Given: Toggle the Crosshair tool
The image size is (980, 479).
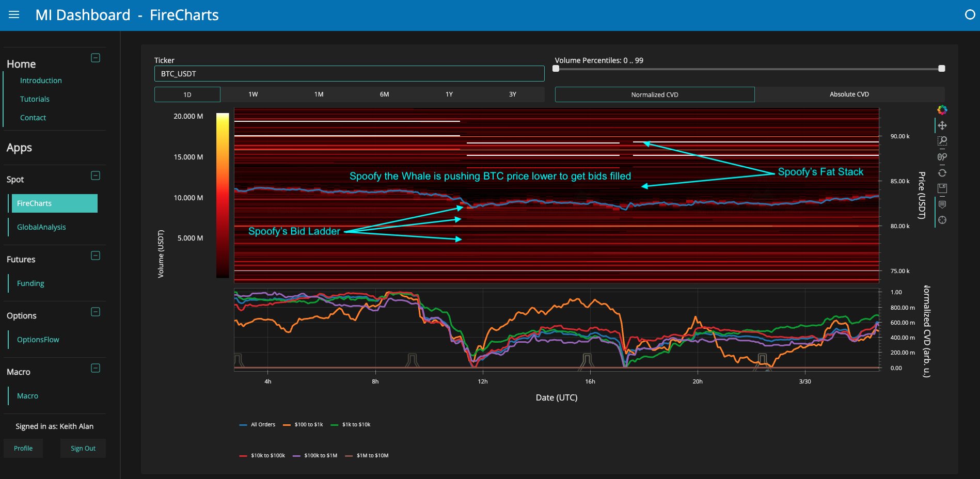Looking at the screenshot, I should [x=942, y=220].
